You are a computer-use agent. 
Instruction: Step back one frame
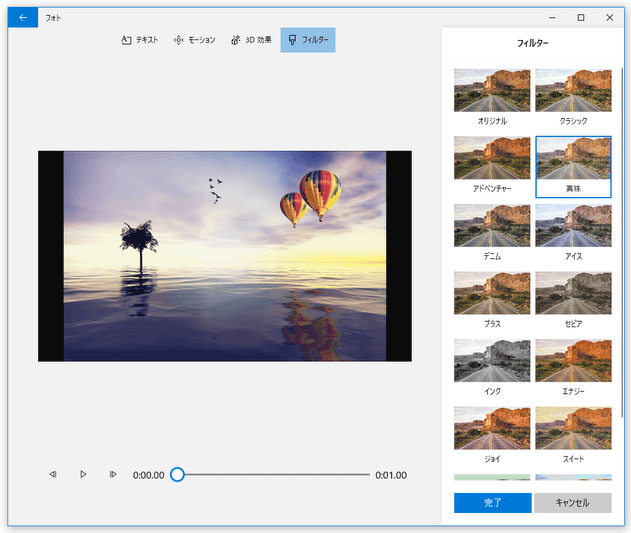[53, 474]
